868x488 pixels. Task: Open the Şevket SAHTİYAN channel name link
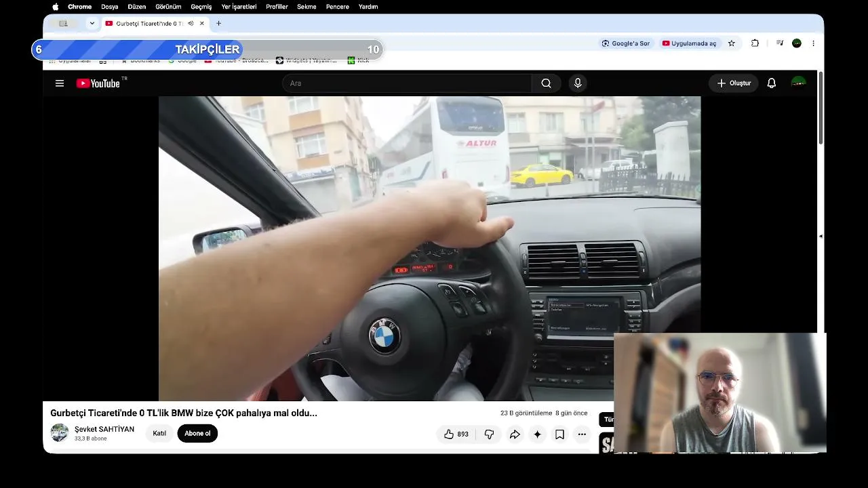click(x=104, y=429)
